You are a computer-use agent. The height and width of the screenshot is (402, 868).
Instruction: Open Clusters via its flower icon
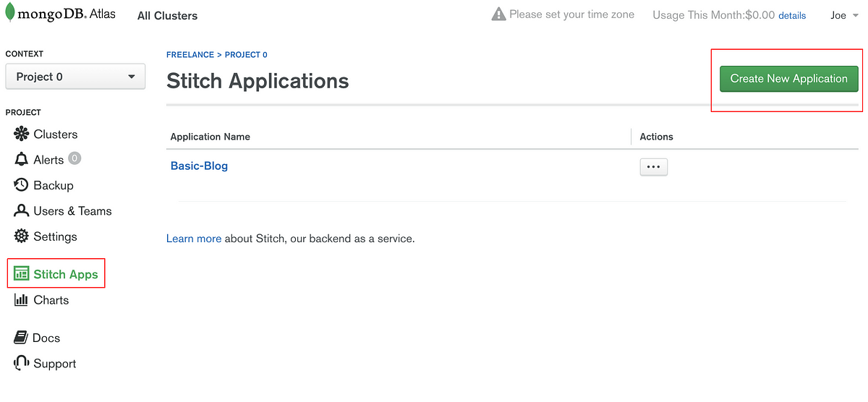point(22,134)
